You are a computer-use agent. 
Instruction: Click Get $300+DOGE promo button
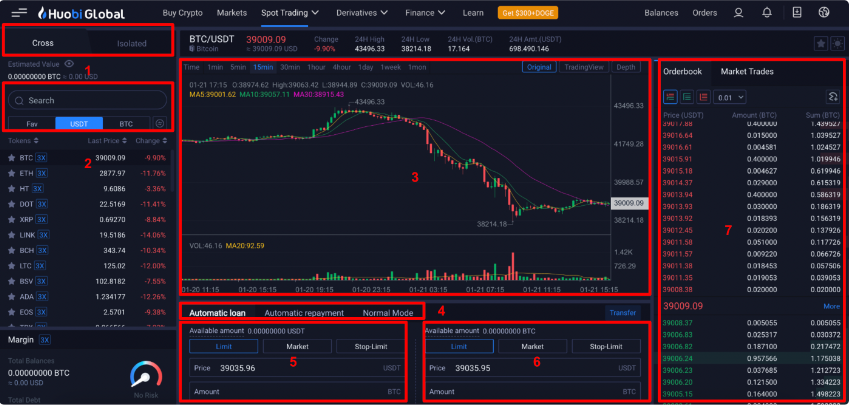pyautogui.click(x=528, y=13)
